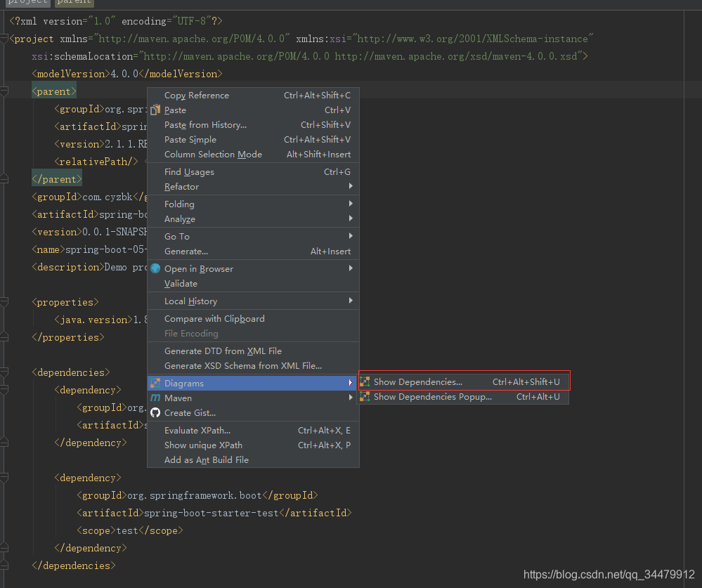Viewport: 702px width, 588px height.
Task: Choose Paste Simple menu entry
Action: [254, 140]
